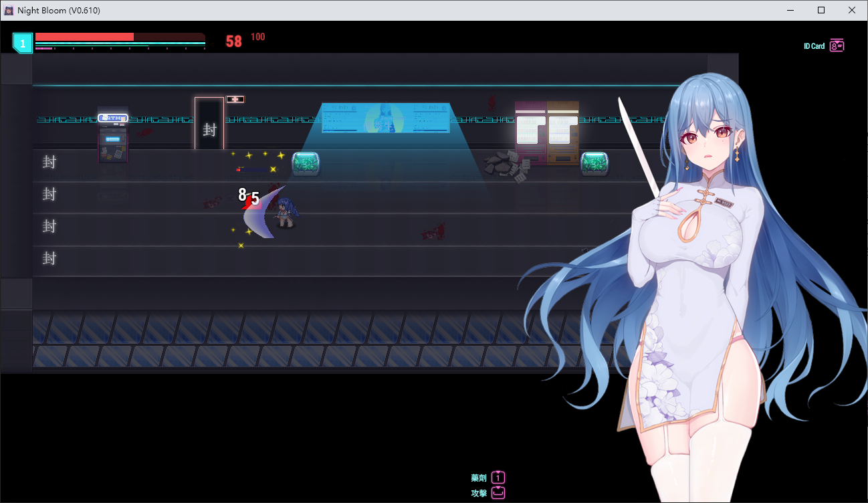Click the red health bar
The image size is (868, 503).
tap(85, 37)
